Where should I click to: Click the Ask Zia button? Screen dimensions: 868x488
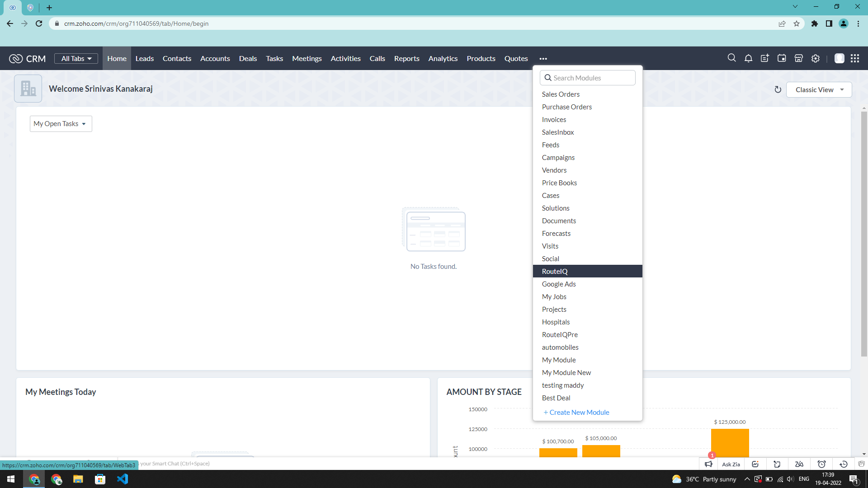tap(731, 464)
